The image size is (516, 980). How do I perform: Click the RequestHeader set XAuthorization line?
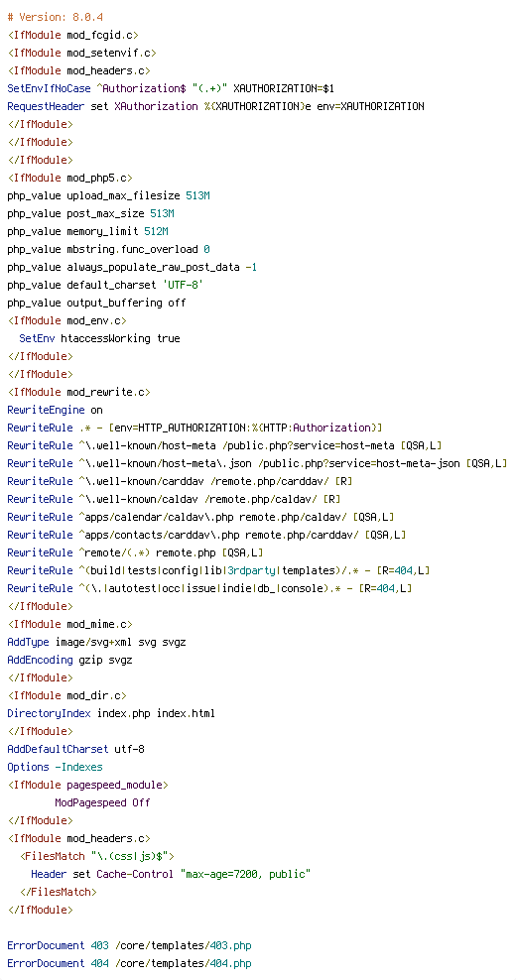coord(215,106)
